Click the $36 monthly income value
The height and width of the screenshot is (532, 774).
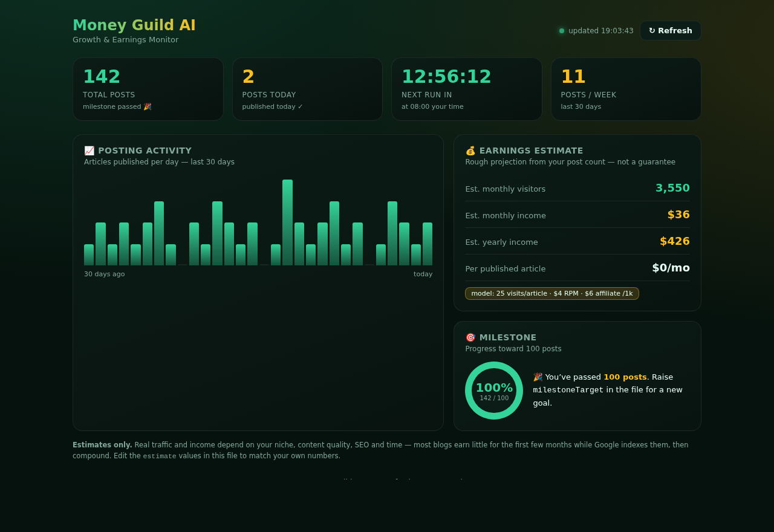pos(678,215)
